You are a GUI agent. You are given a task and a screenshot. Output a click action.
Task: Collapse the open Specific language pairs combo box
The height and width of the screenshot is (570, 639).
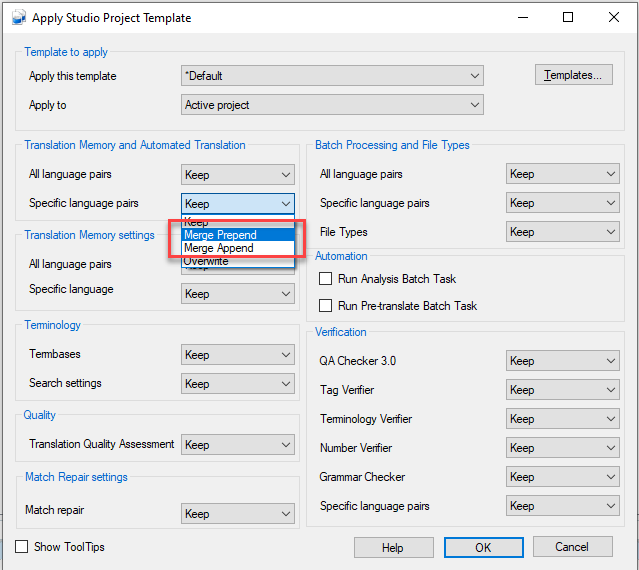pyautogui.click(x=238, y=203)
